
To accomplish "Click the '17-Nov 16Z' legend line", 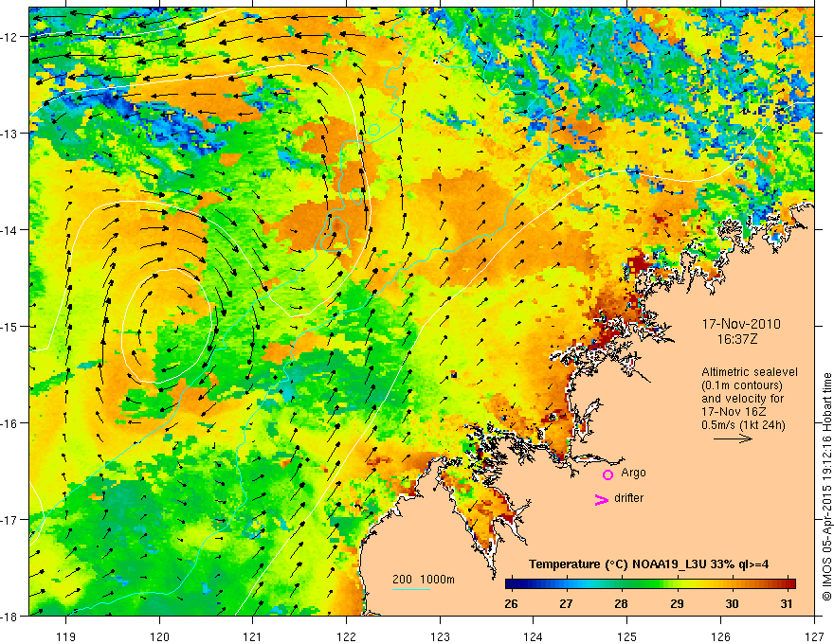I will [735, 412].
